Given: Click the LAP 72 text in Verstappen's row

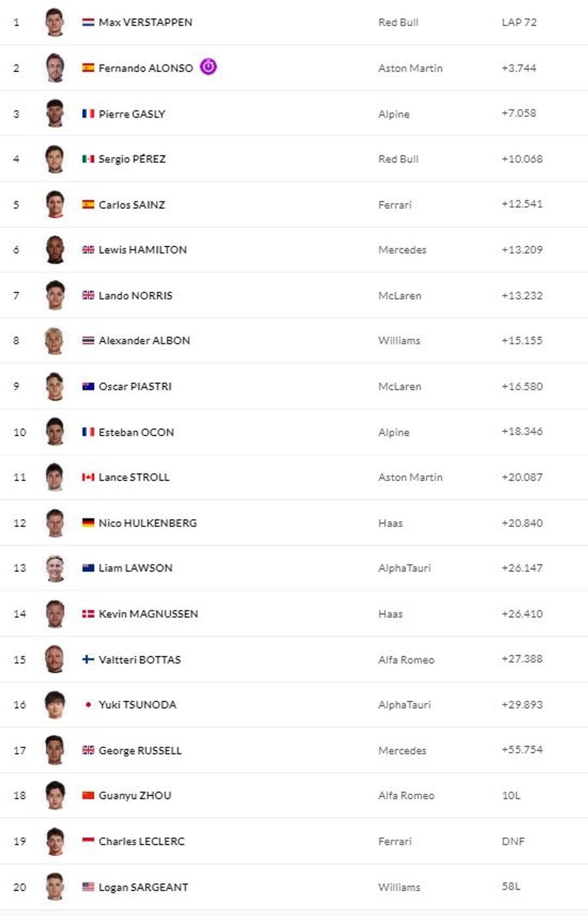Looking at the screenshot, I should pos(519,22).
